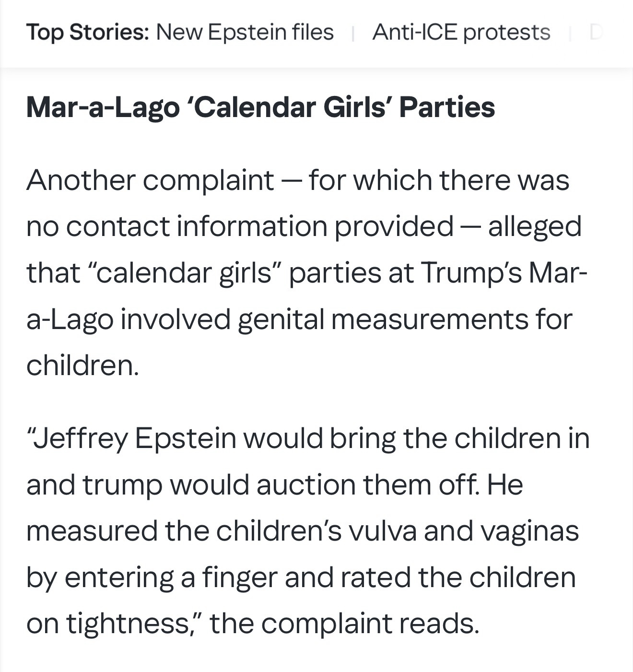Click the word 'children.' ending the first paragraph
Screen dimensions: 633x672
[82, 365]
